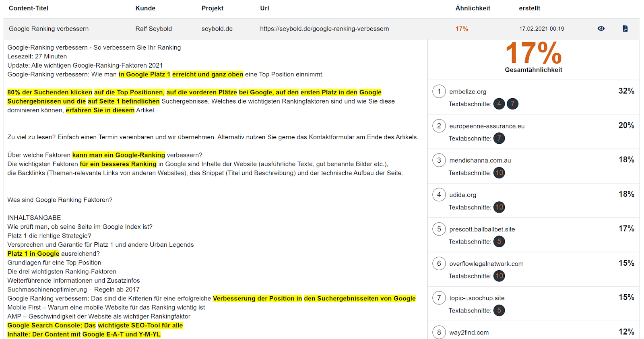Click the Google Ranking verbessern title cell
This screenshot has width=644, height=339.
tap(49, 29)
